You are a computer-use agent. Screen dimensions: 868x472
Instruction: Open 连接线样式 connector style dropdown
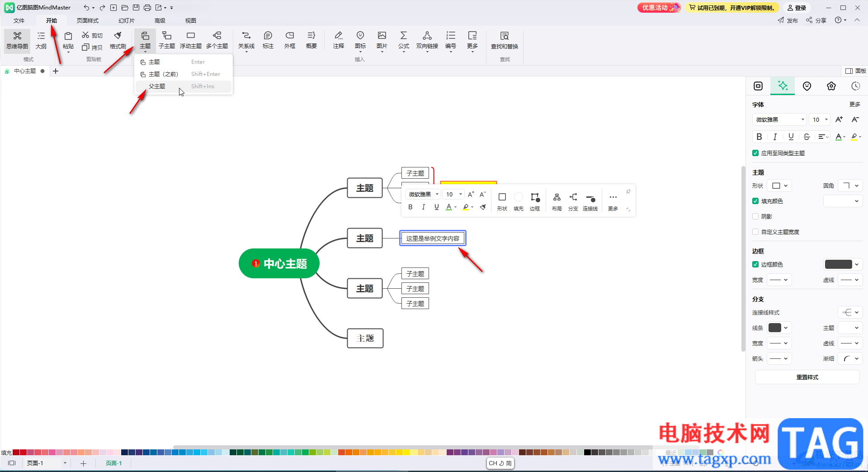(x=850, y=312)
